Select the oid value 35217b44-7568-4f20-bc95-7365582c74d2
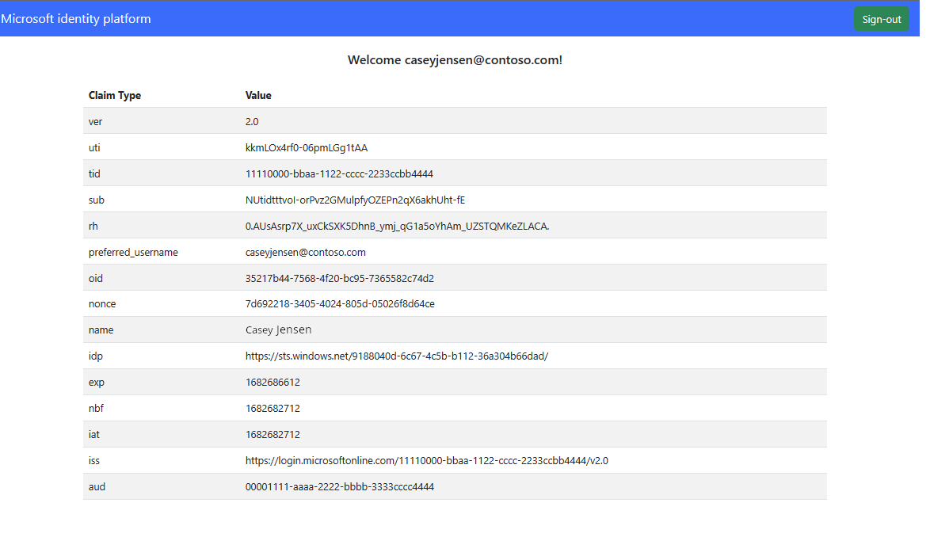The width and height of the screenshot is (930, 560). [x=340, y=278]
